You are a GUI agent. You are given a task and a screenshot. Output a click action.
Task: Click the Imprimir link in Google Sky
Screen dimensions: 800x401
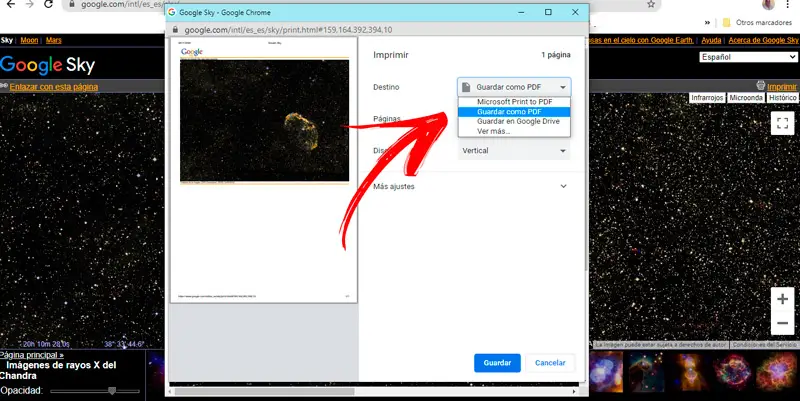pos(782,87)
